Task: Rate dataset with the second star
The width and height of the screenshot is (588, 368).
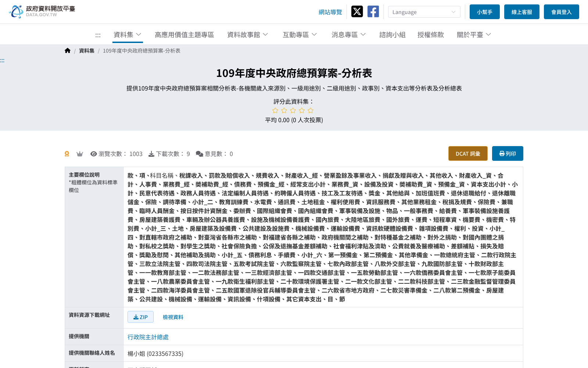Action: click(x=284, y=110)
